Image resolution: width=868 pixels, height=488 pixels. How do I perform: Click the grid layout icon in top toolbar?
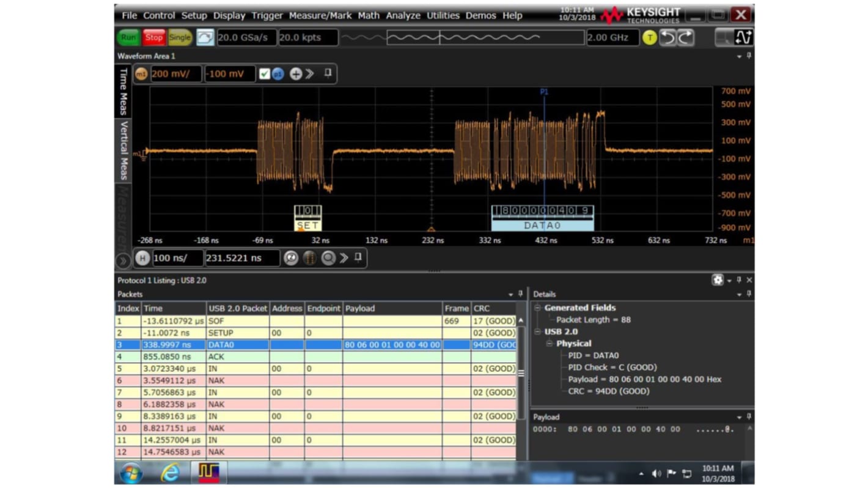coord(724,37)
